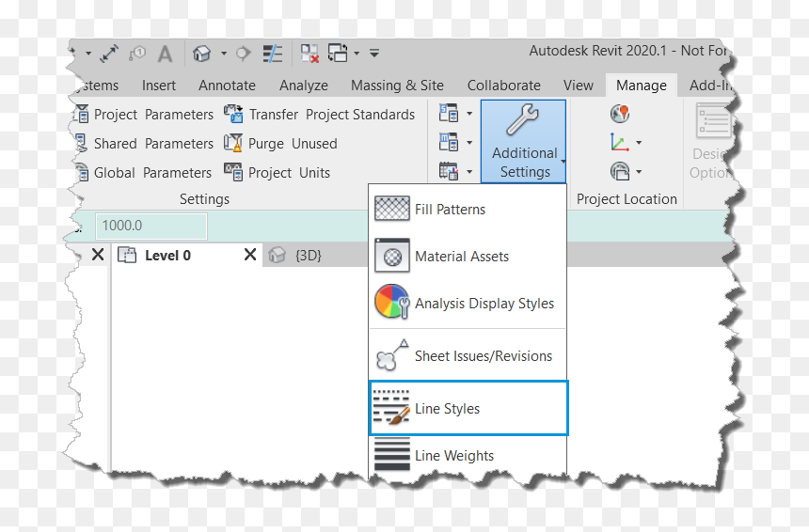Open the Massing & Site tab
The image size is (809, 532).
[x=397, y=86]
